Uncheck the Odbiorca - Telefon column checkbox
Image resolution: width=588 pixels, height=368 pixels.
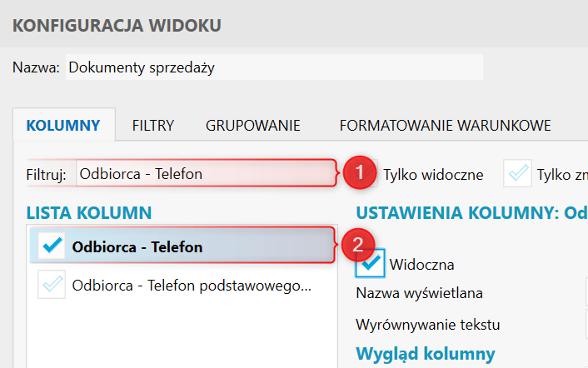tap(52, 246)
